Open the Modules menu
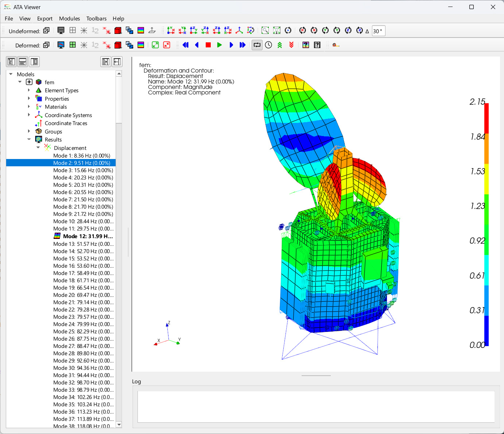 point(69,19)
